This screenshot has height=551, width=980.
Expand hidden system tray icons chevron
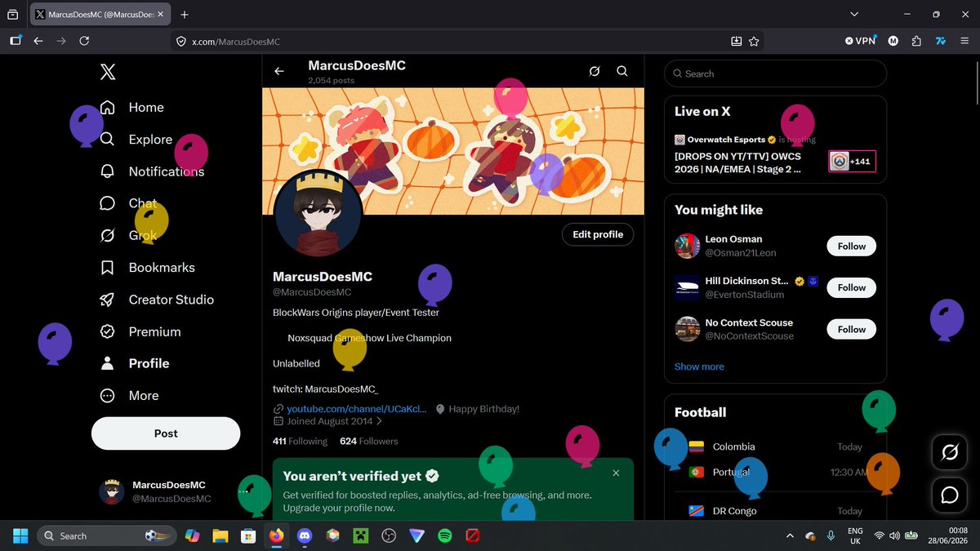790,535
